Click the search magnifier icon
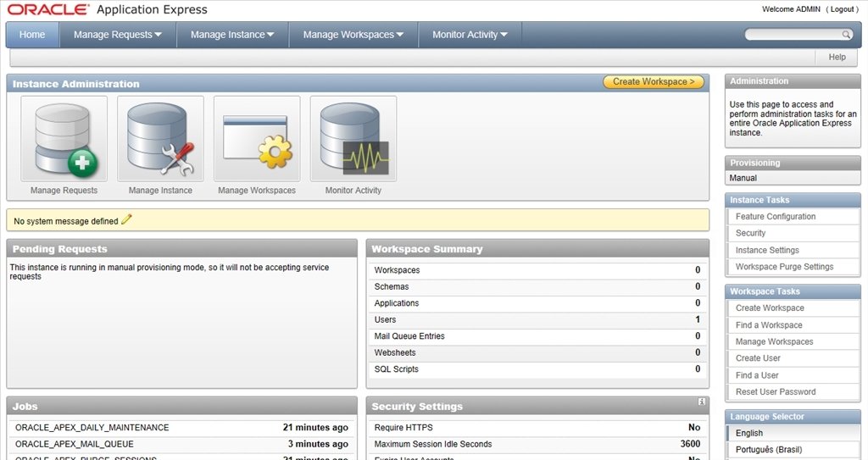Image resolution: width=868 pixels, height=460 pixels. (x=846, y=35)
